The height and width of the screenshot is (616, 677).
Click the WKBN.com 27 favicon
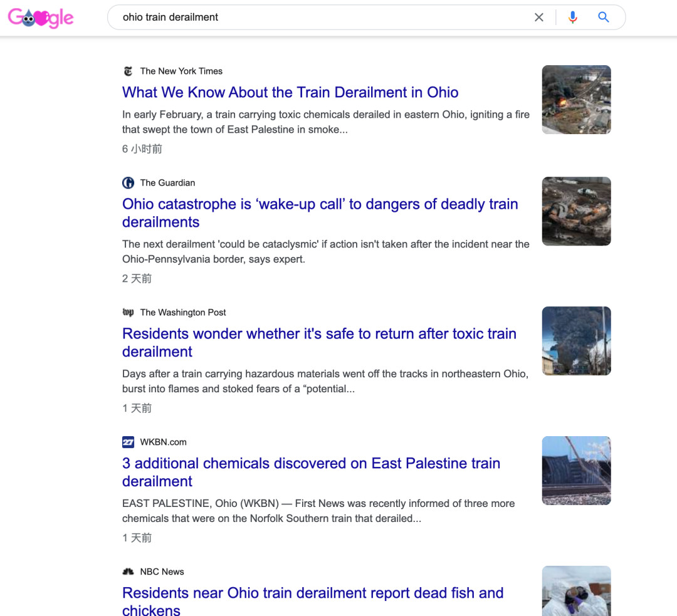[129, 442]
